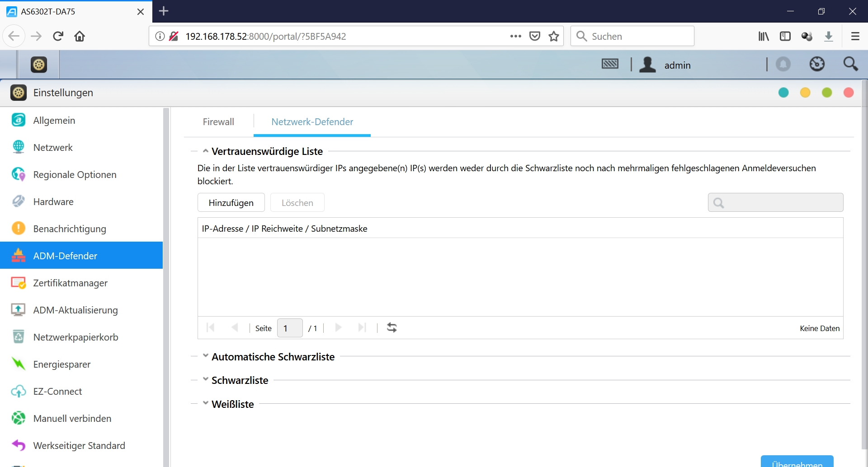This screenshot has width=868, height=467.
Task: Open the ADM-Aktualisierung update icon
Action: [x=19, y=310]
